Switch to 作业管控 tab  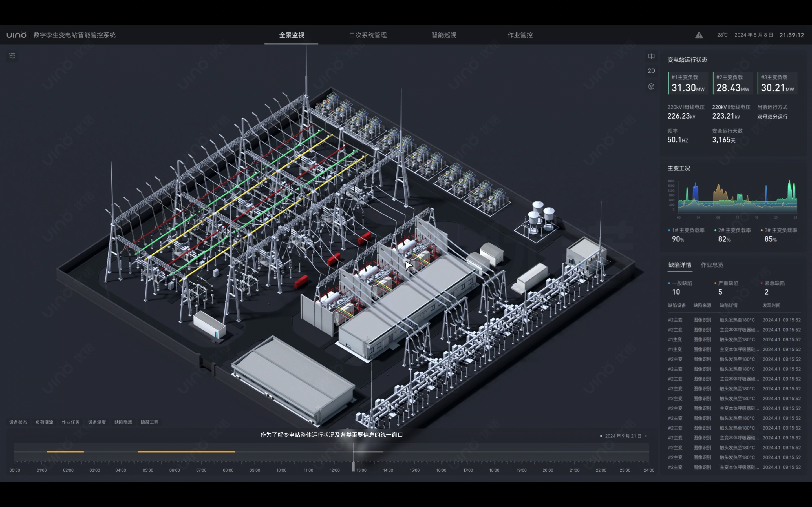coord(520,35)
